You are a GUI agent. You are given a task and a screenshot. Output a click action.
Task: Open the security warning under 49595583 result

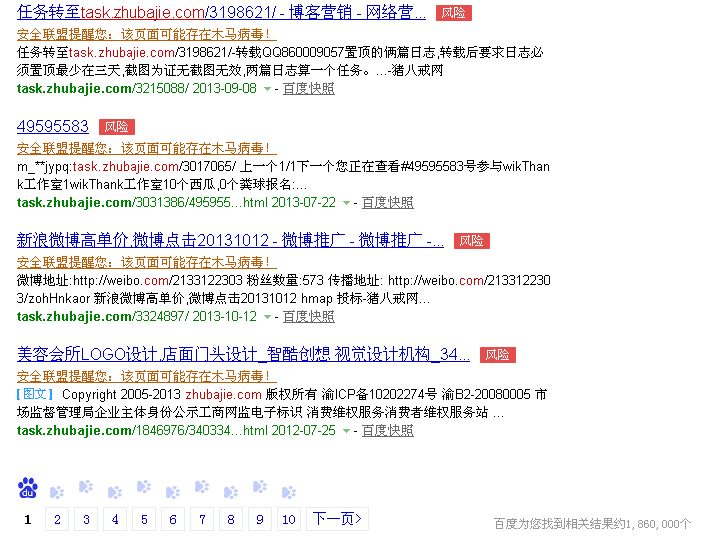tap(147, 148)
